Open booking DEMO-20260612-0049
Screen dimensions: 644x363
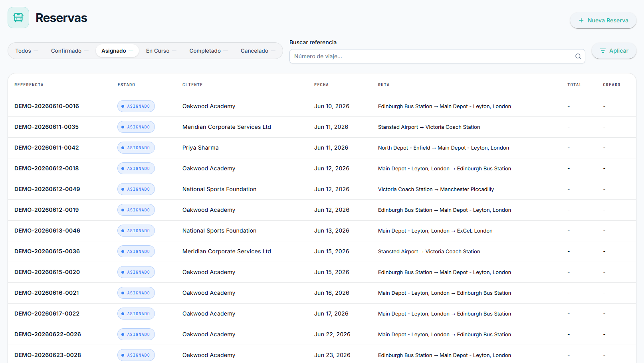47,189
